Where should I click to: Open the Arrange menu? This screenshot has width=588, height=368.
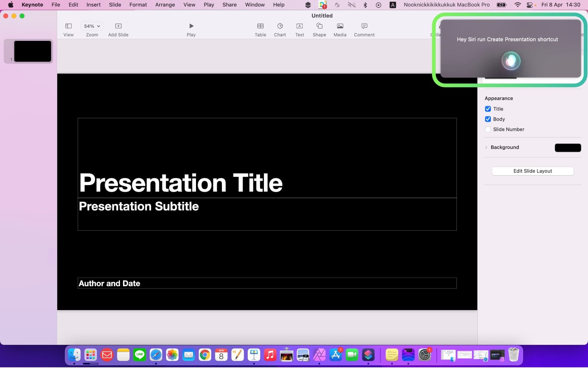click(165, 5)
